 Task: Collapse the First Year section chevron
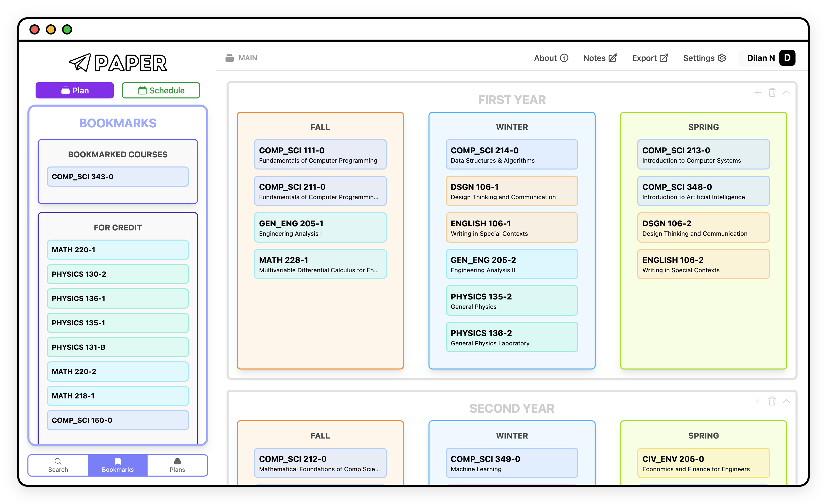pyautogui.click(x=786, y=93)
